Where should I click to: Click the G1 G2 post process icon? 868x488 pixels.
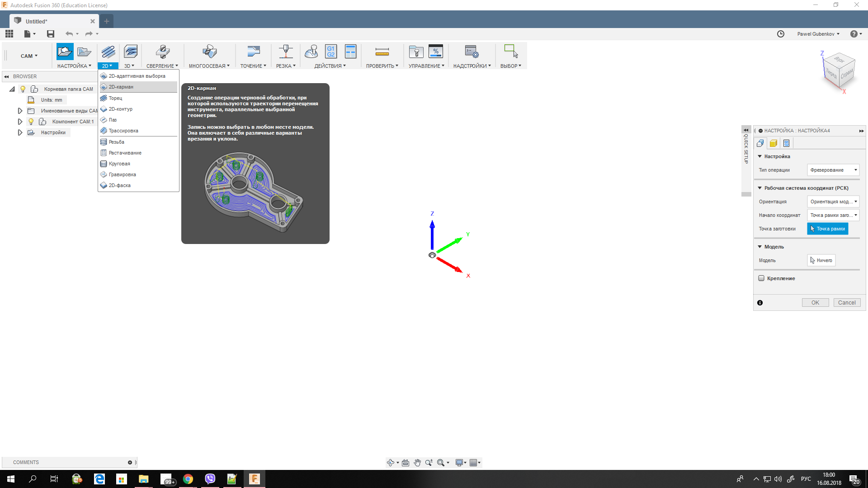coord(331,52)
